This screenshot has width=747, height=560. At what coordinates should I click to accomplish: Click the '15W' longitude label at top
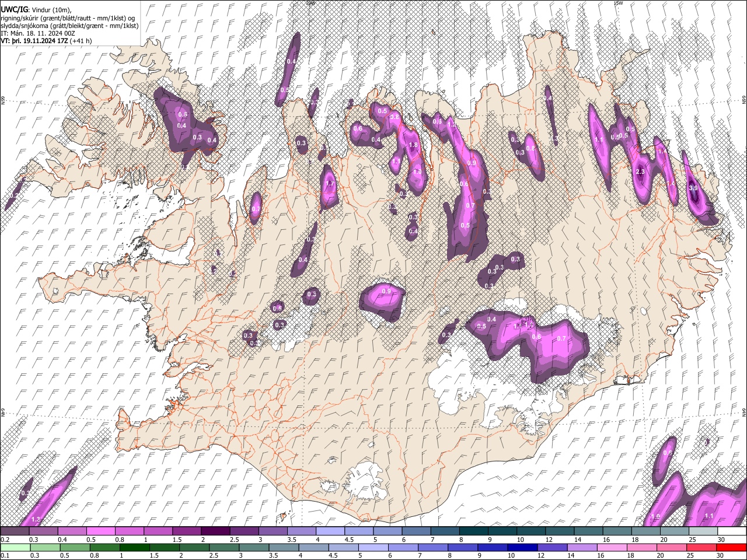click(618, 3)
